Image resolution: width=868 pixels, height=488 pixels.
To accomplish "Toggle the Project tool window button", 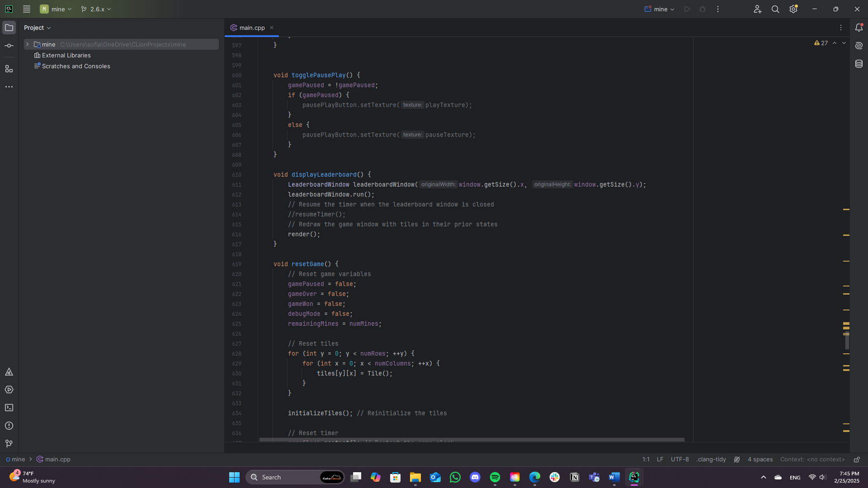I will pyautogui.click(x=9, y=28).
